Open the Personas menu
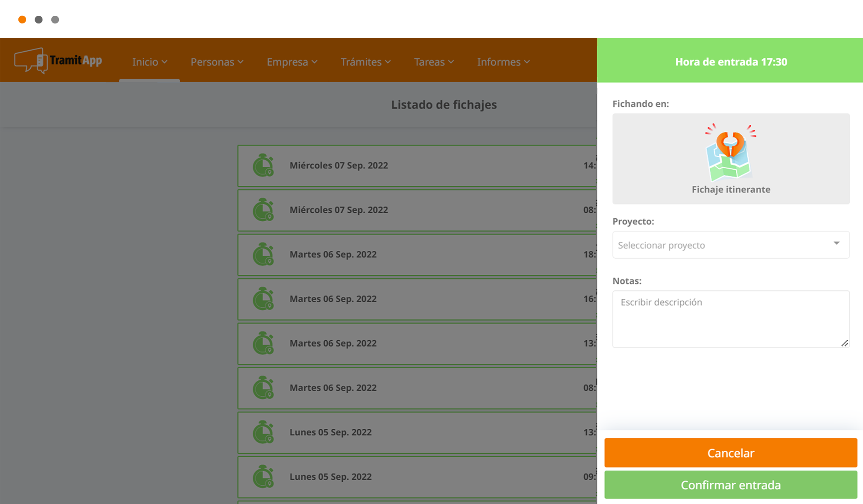 (217, 62)
